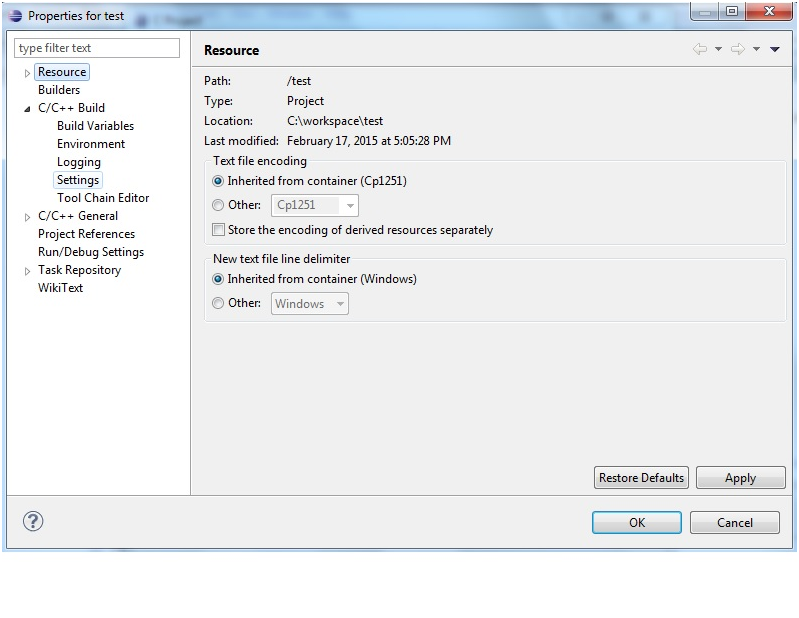Screen dimensions: 799x618
Task: Select the line delimiter 'Inherited from container (Windows)' radio
Action: [218, 279]
